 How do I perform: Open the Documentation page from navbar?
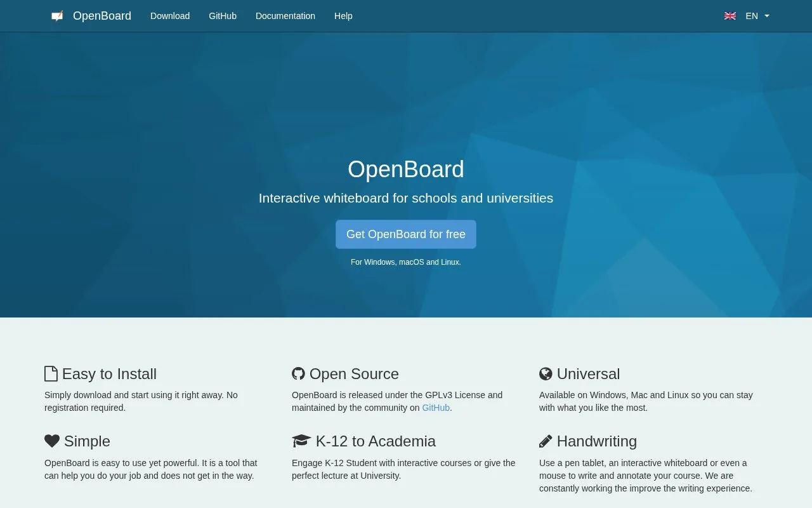coord(285,16)
